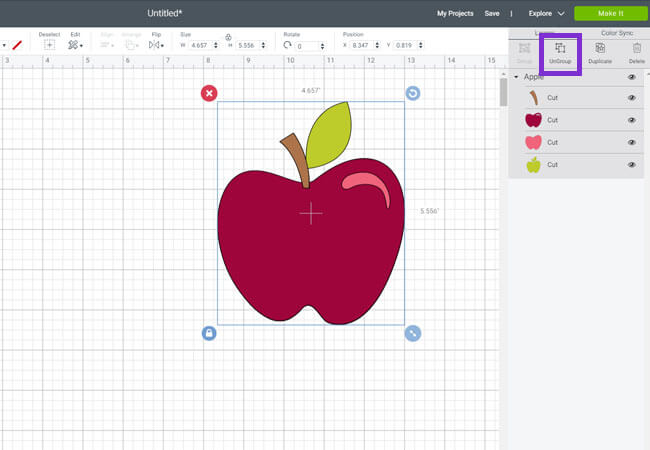Click the canvas vertical scrollbar thumb
The width and height of the screenshot is (650, 450).
pyautogui.click(x=503, y=92)
